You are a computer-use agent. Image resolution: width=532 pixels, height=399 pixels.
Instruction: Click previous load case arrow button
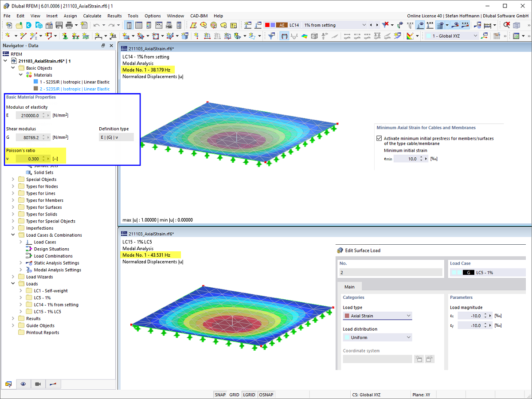371,25
